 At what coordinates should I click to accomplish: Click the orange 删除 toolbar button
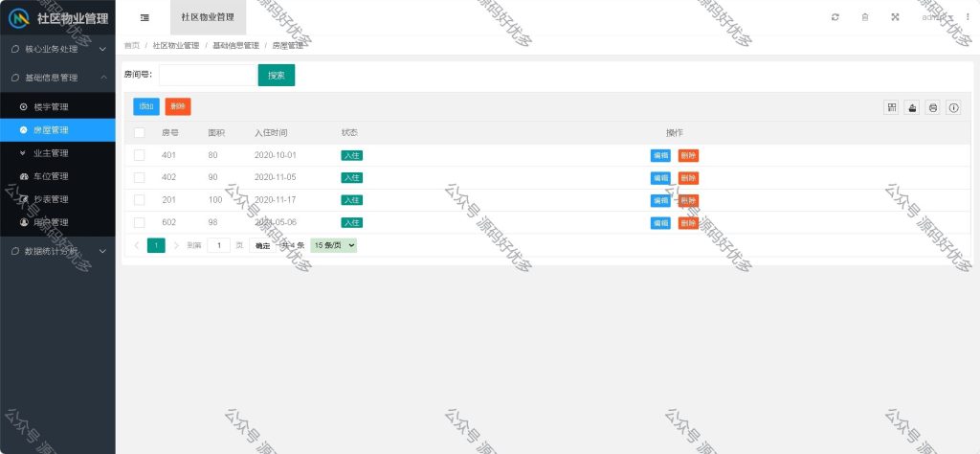(178, 106)
